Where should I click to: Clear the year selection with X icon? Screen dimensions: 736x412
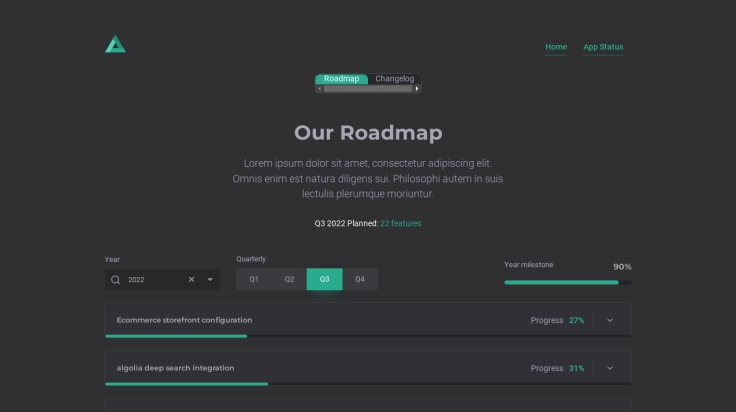(192, 280)
